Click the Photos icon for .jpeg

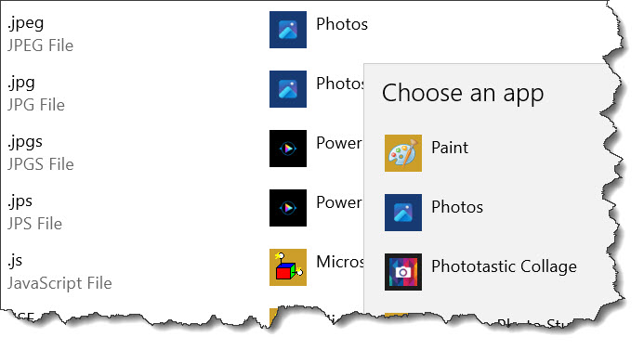point(288,30)
